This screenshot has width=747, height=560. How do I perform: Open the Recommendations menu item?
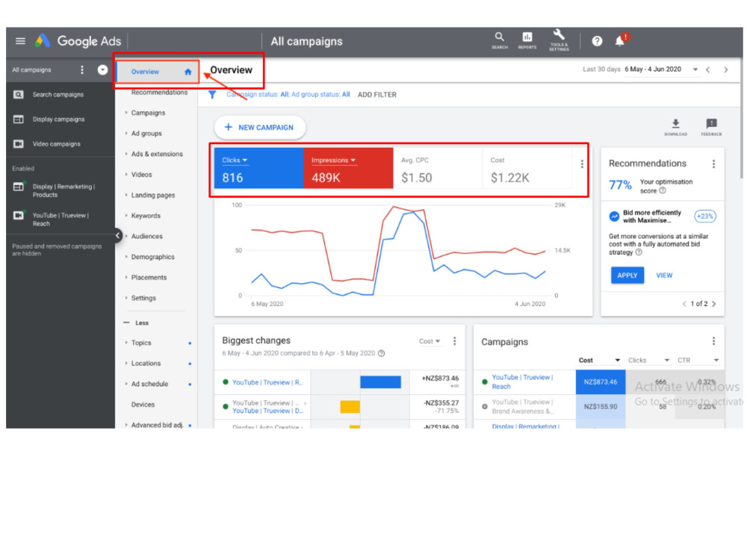pyautogui.click(x=159, y=93)
